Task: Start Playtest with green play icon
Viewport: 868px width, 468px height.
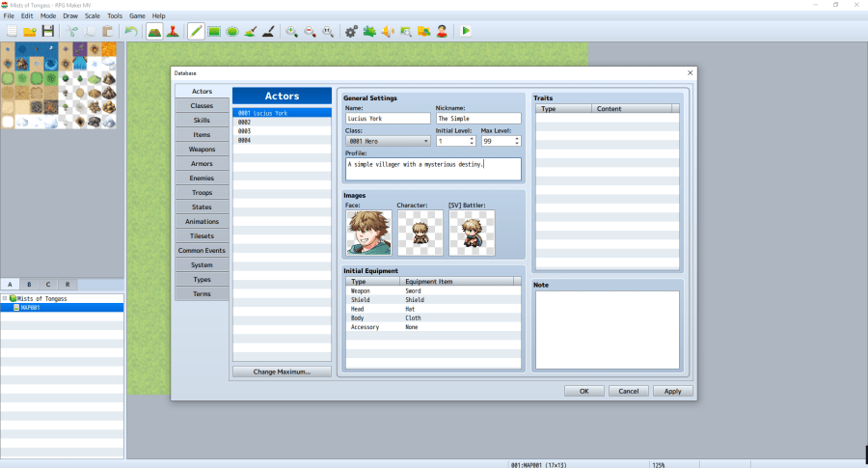Action: coord(466,31)
